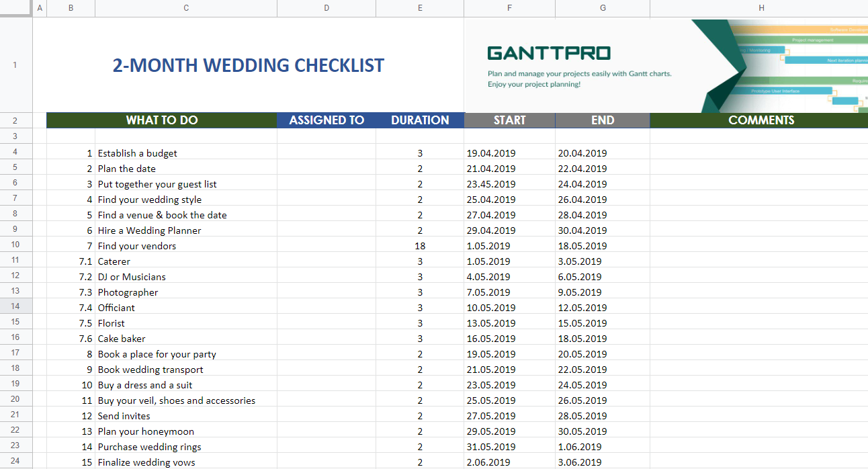This screenshot has width=868, height=469.
Task: Select the WHAT TO DO header cell
Action: coord(161,120)
